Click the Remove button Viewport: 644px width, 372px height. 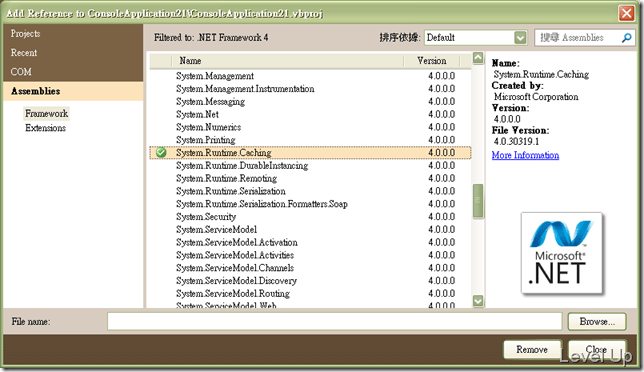(x=532, y=349)
